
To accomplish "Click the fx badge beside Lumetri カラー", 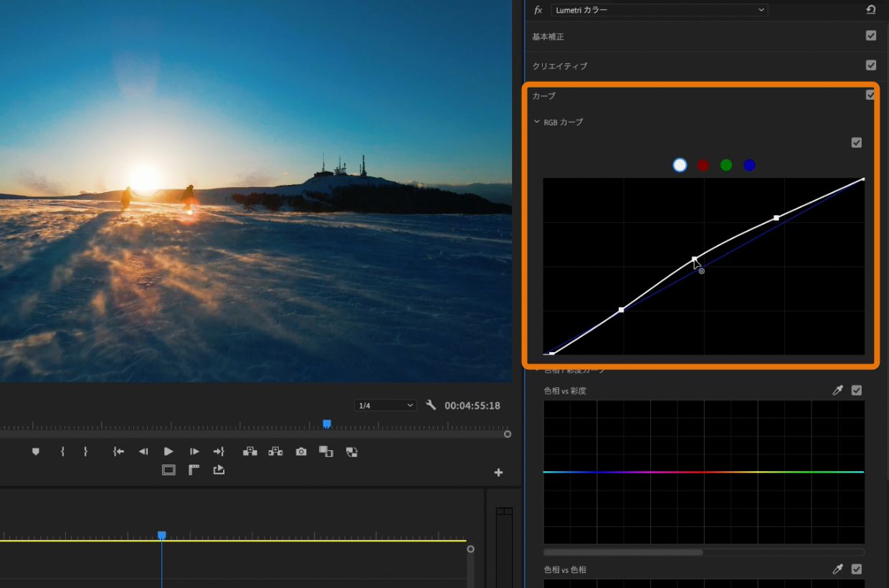I will 538,10.
